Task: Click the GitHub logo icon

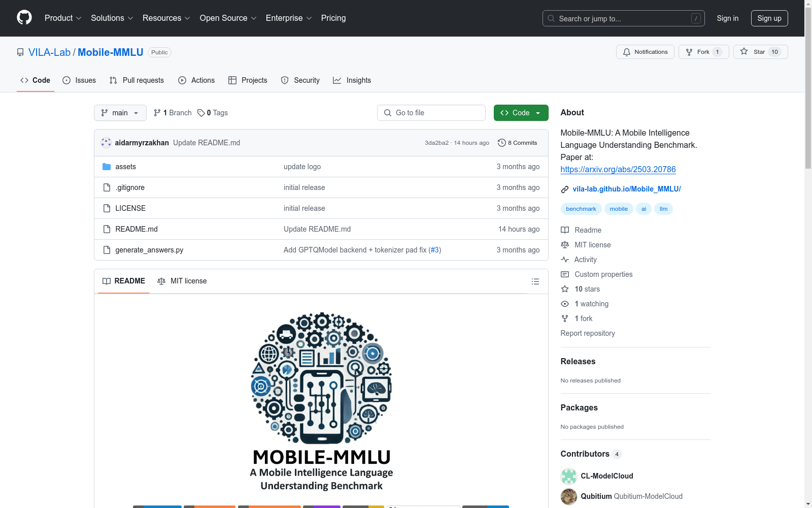Action: (24, 18)
